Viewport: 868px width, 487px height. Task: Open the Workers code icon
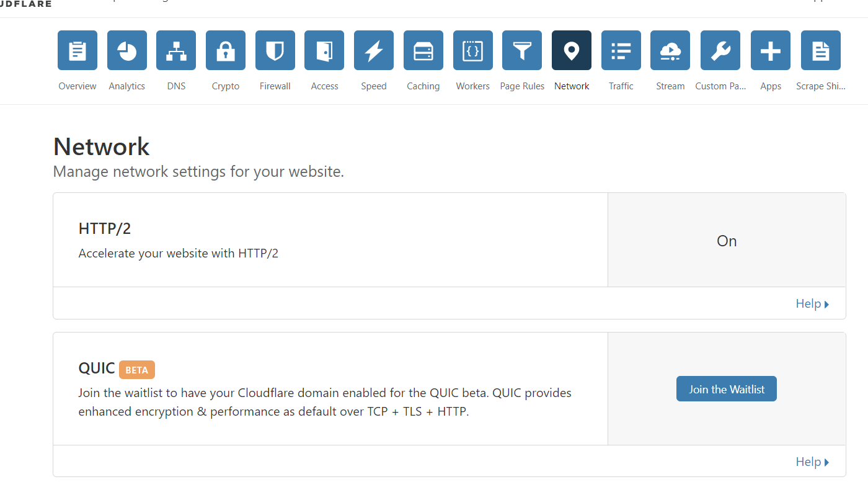point(473,50)
